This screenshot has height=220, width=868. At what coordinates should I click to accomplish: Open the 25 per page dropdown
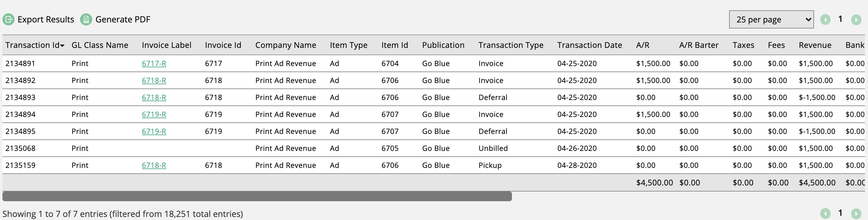tap(771, 19)
